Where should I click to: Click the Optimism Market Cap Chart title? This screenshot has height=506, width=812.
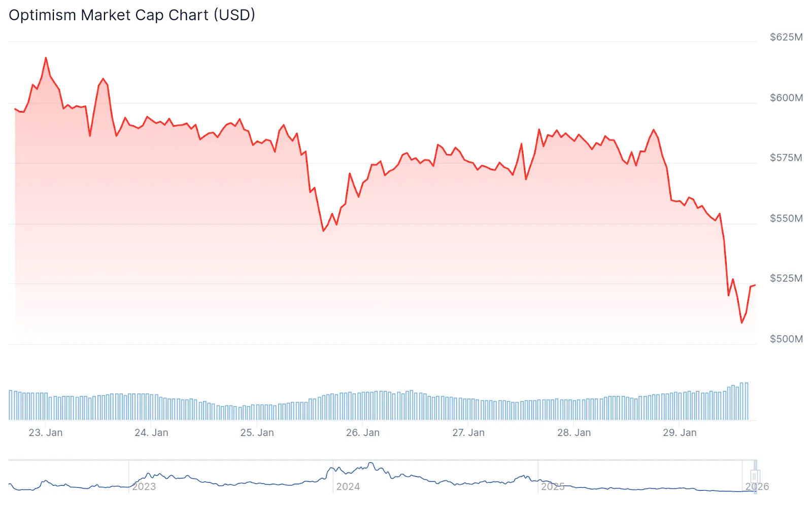pos(132,15)
